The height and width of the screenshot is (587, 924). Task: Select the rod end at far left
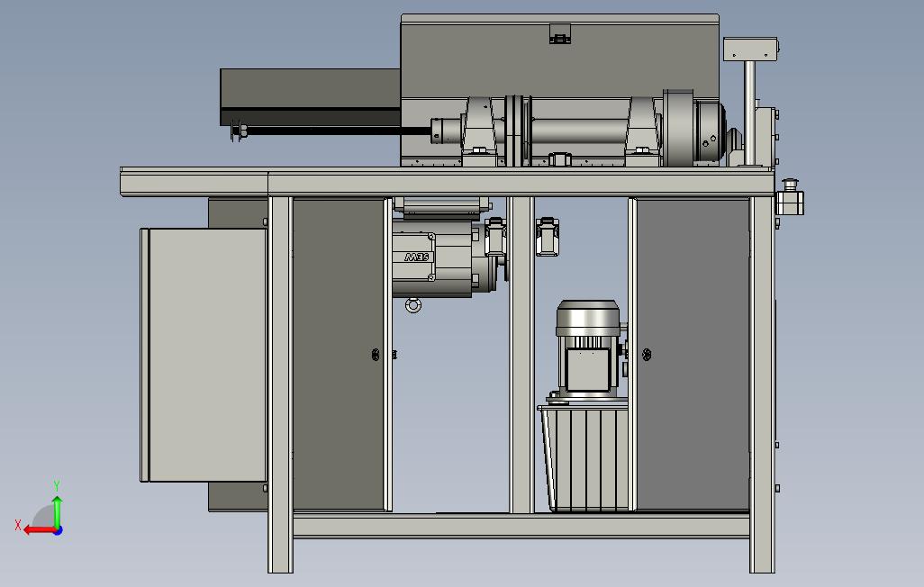pyautogui.click(x=239, y=131)
